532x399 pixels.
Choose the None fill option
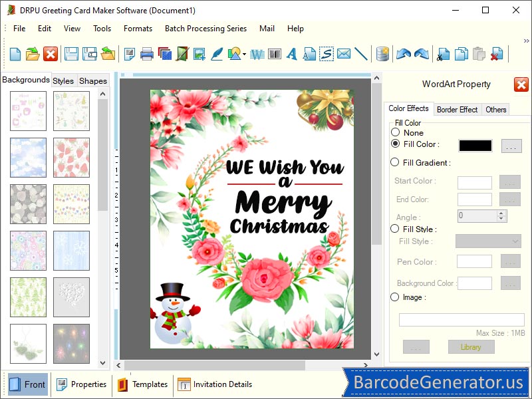[x=396, y=132]
